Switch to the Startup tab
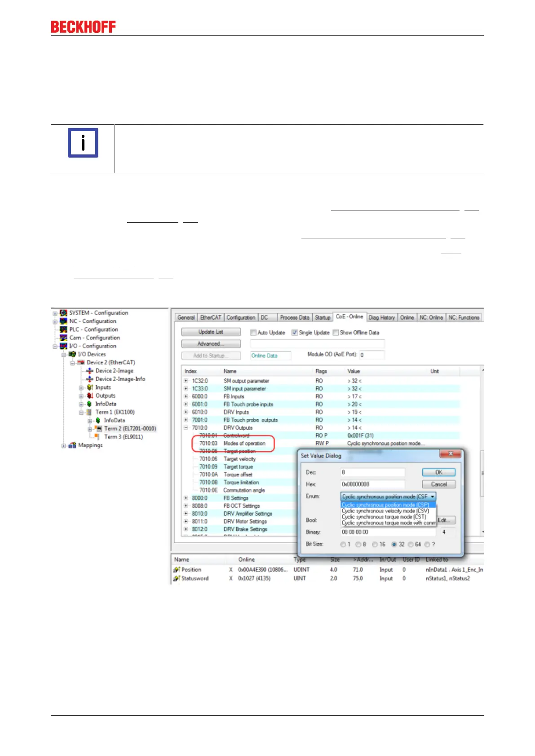 323,317
